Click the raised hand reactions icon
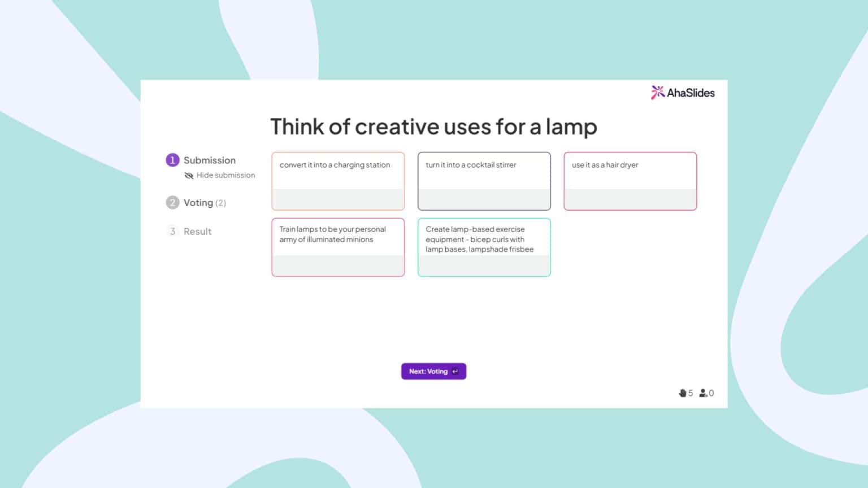Image resolution: width=868 pixels, height=488 pixels. (x=682, y=393)
